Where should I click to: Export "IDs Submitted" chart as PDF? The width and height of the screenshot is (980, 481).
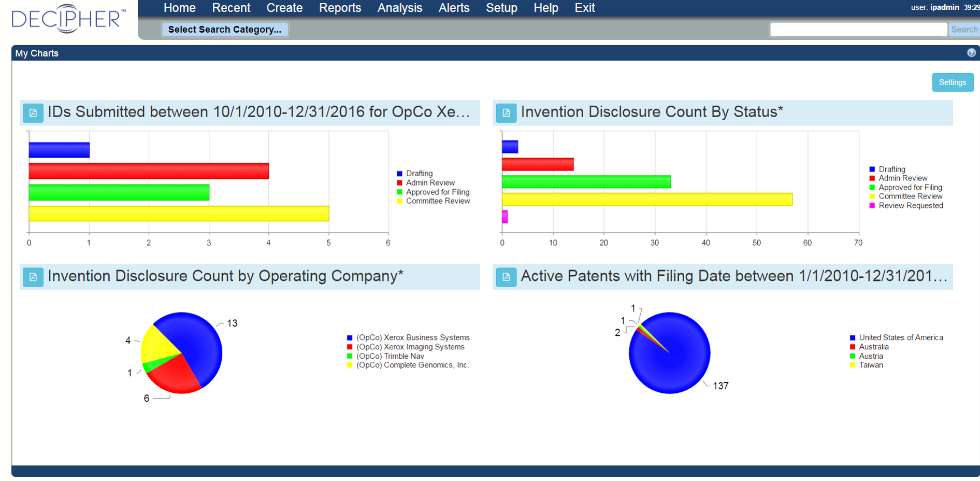33,112
